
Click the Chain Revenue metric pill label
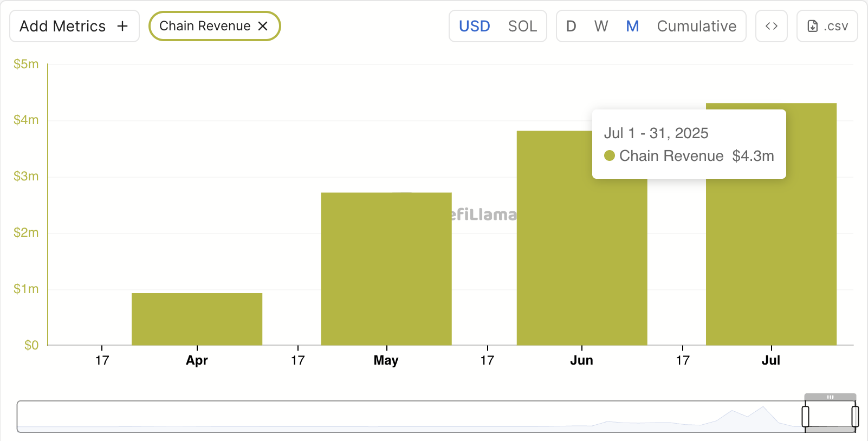click(205, 26)
